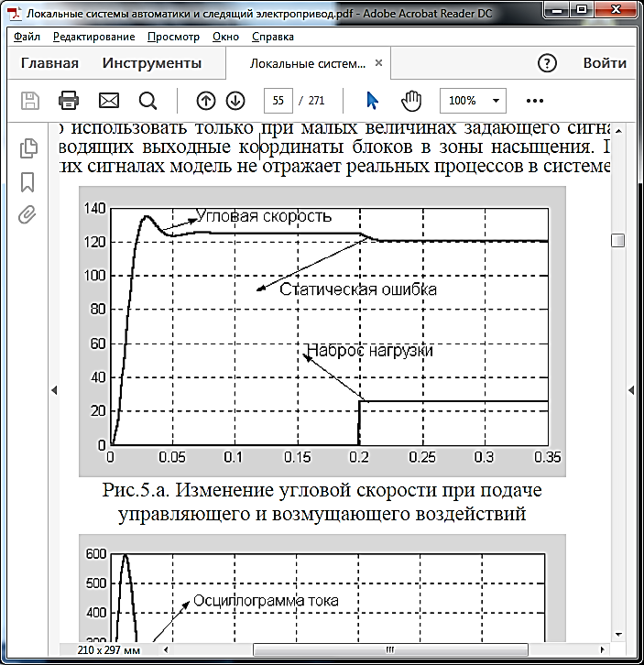Viewport: 644px width, 665px height.
Task: Click the Send file by email icon
Action: pos(109,100)
